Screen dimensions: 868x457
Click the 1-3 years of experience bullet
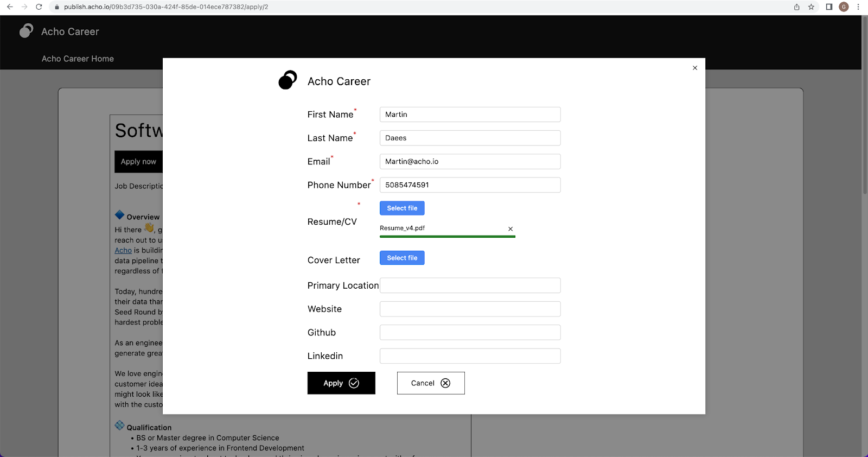tap(220, 448)
